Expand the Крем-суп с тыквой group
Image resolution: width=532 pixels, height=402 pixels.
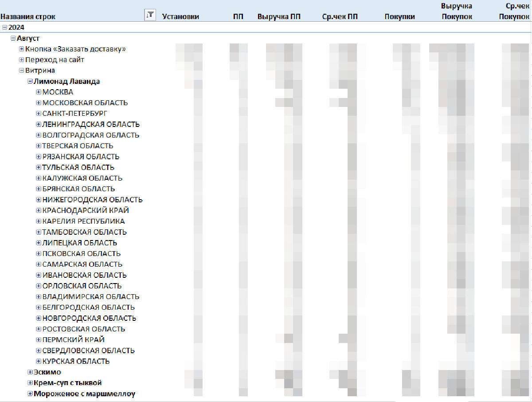[30, 382]
